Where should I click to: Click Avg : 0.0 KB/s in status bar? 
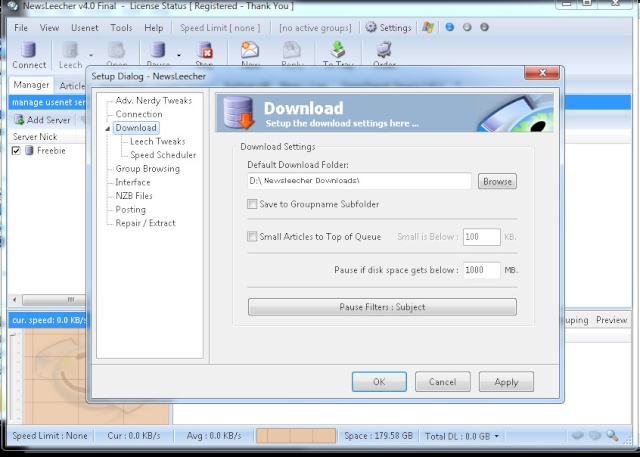pos(214,436)
